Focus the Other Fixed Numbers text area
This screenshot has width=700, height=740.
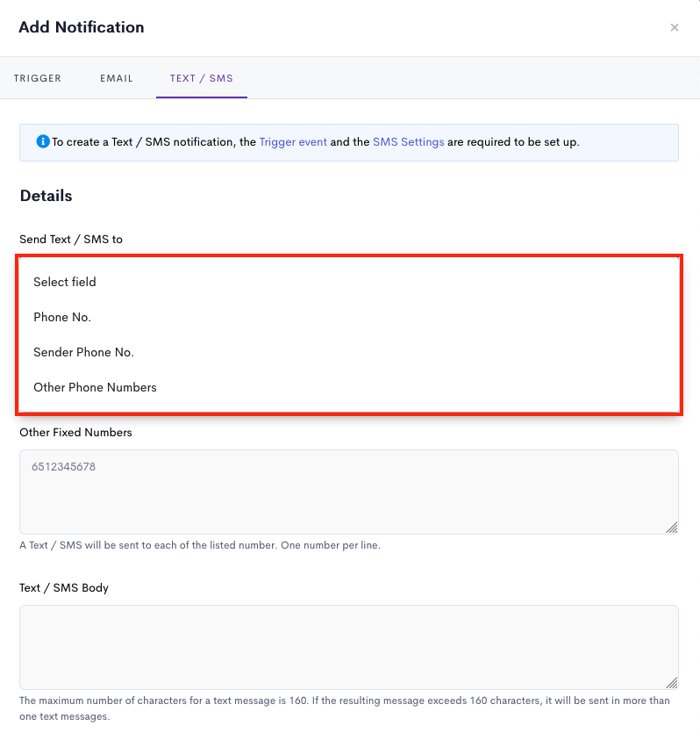pyautogui.click(x=349, y=492)
